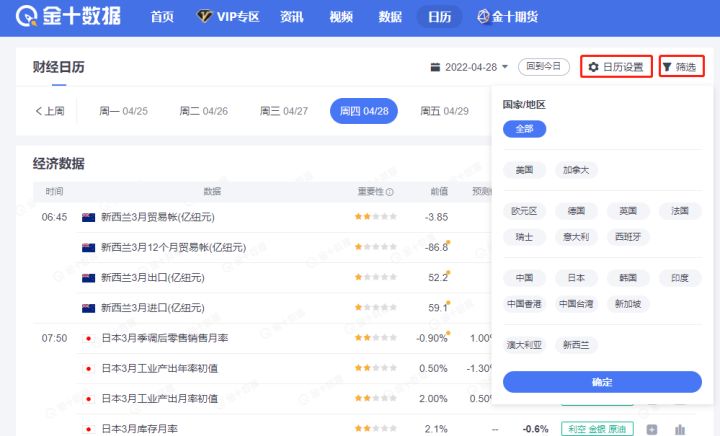
Task: Click star rating of 日本3月库存月率
Action: (x=375, y=429)
